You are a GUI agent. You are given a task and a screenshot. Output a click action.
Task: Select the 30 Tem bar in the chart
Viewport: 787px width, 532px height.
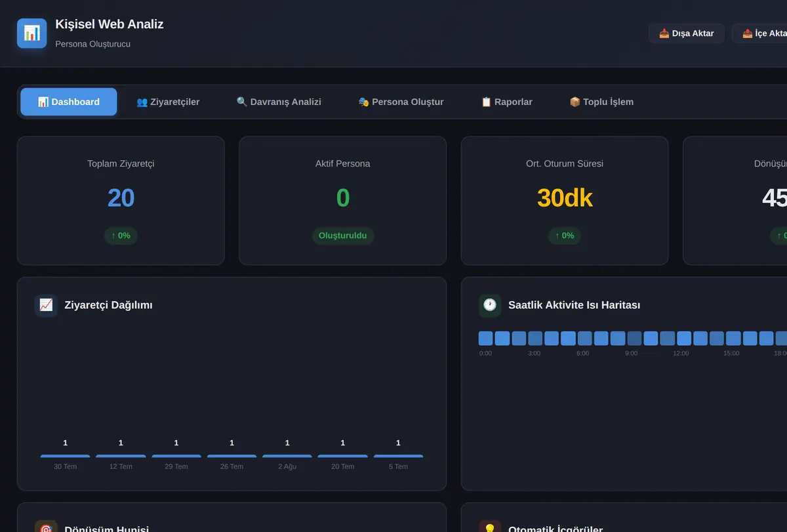coord(66,456)
